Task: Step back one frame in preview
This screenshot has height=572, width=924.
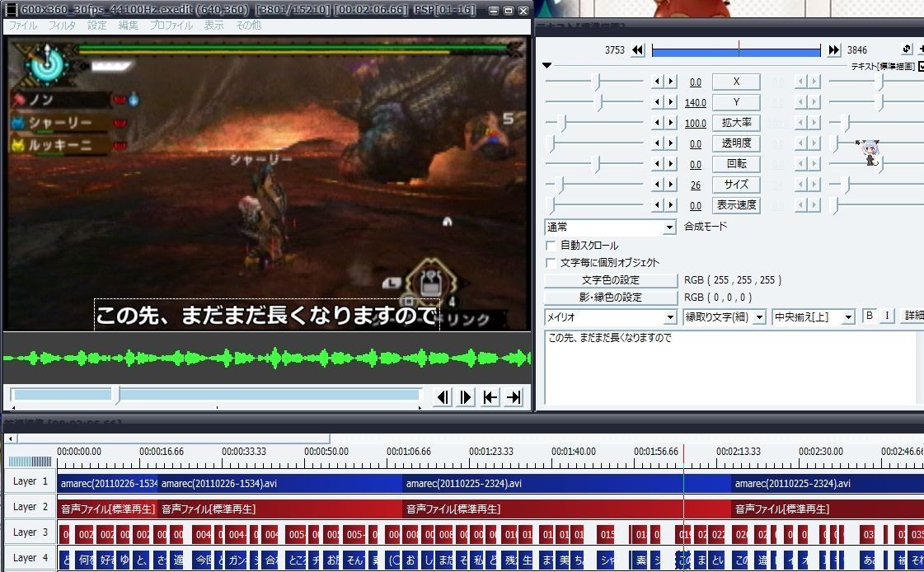Action: tap(443, 397)
